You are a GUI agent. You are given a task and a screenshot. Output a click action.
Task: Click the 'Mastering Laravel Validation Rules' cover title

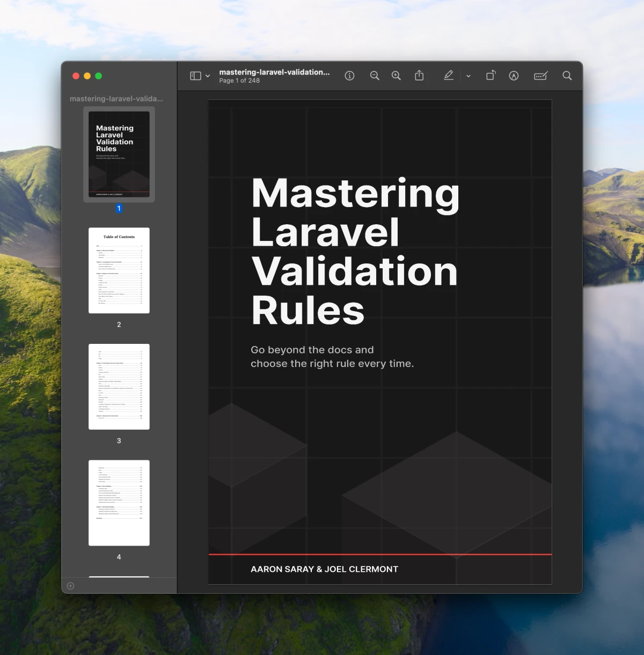(x=355, y=252)
